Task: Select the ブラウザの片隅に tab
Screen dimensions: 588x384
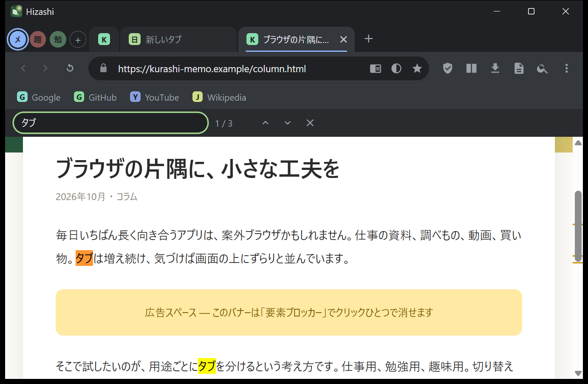Action: (296, 40)
